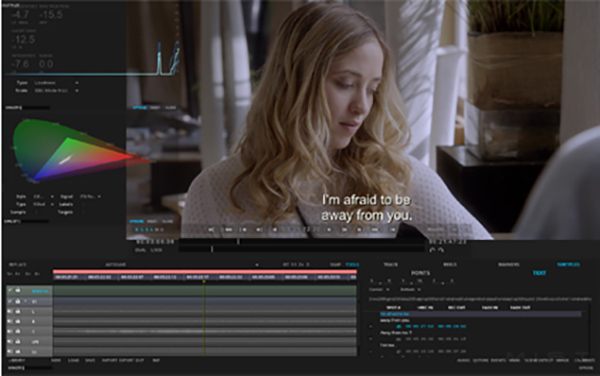
Task: Toggle SNAP on the timeline
Action: [335, 264]
